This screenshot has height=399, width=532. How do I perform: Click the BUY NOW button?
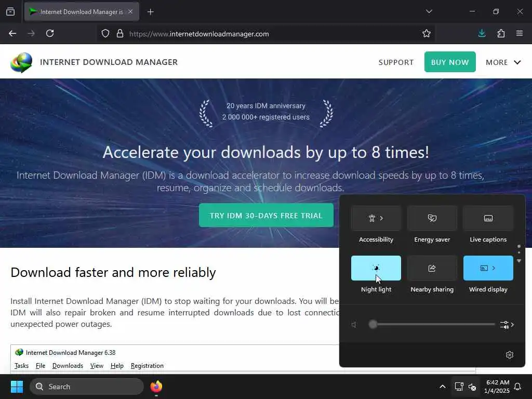(x=450, y=62)
